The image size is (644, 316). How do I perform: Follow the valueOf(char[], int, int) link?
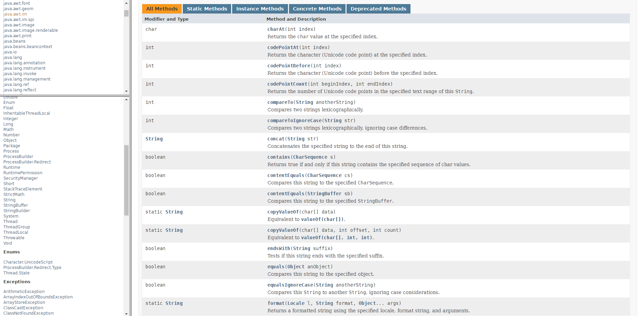pyautogui.click(x=337, y=238)
